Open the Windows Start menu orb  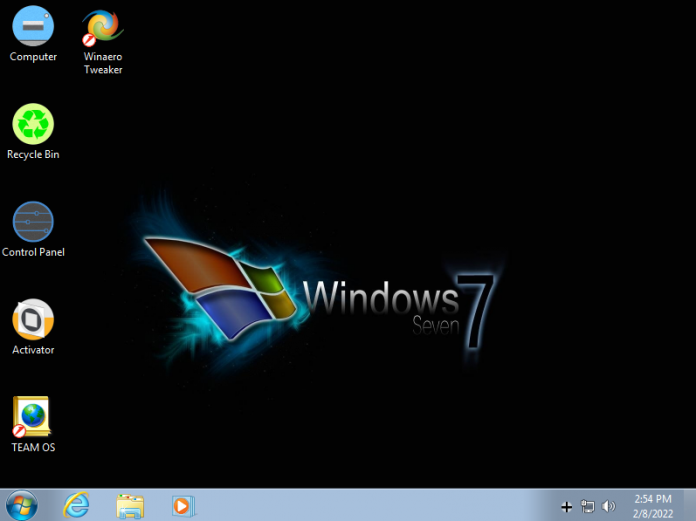coord(22,505)
